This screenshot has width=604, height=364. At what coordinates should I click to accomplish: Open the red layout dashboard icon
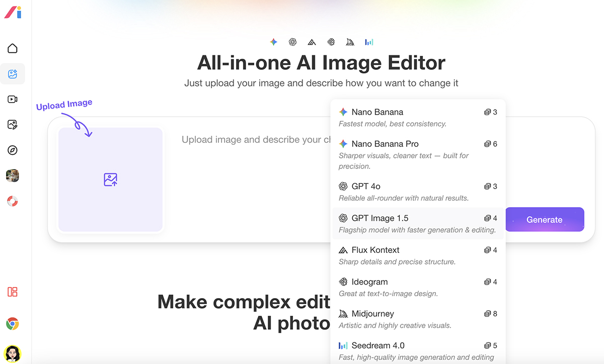point(13,292)
